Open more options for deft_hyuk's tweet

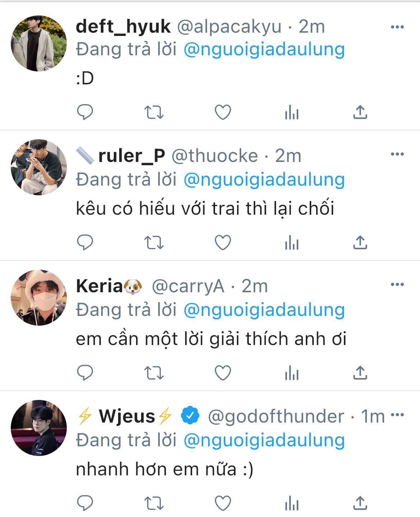pos(397,27)
